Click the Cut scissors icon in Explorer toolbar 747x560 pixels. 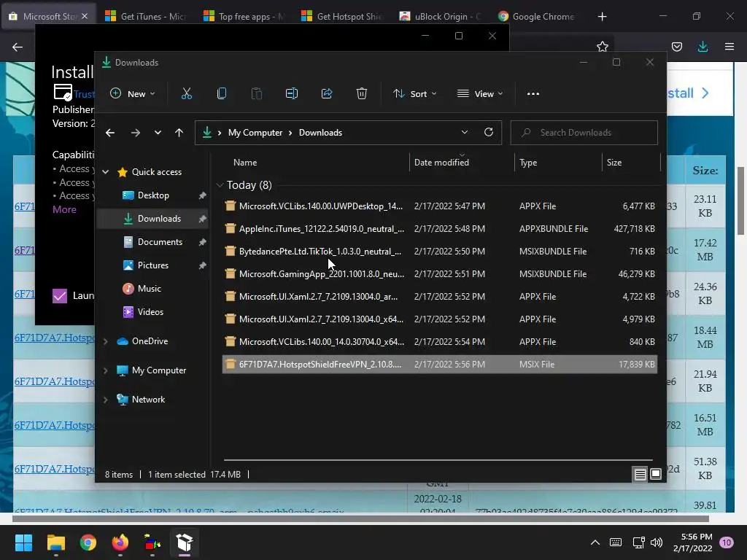click(x=186, y=94)
